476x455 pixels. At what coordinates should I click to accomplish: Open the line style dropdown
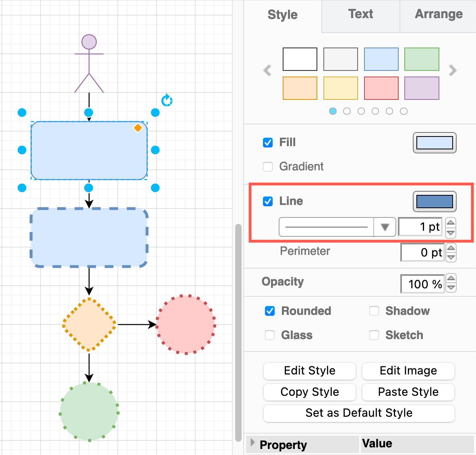click(x=385, y=227)
